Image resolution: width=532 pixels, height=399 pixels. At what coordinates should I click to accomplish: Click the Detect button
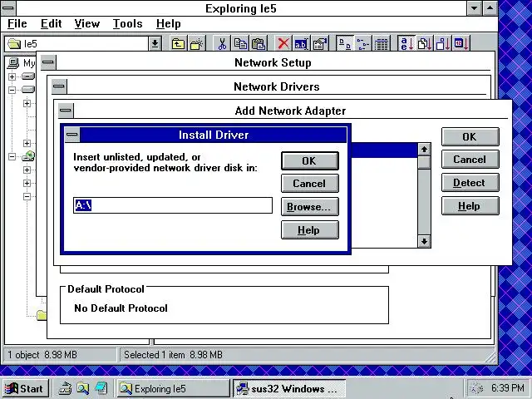pos(470,183)
